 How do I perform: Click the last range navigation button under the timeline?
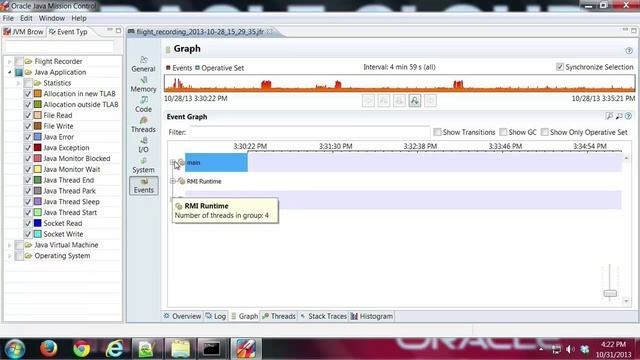(x=430, y=100)
